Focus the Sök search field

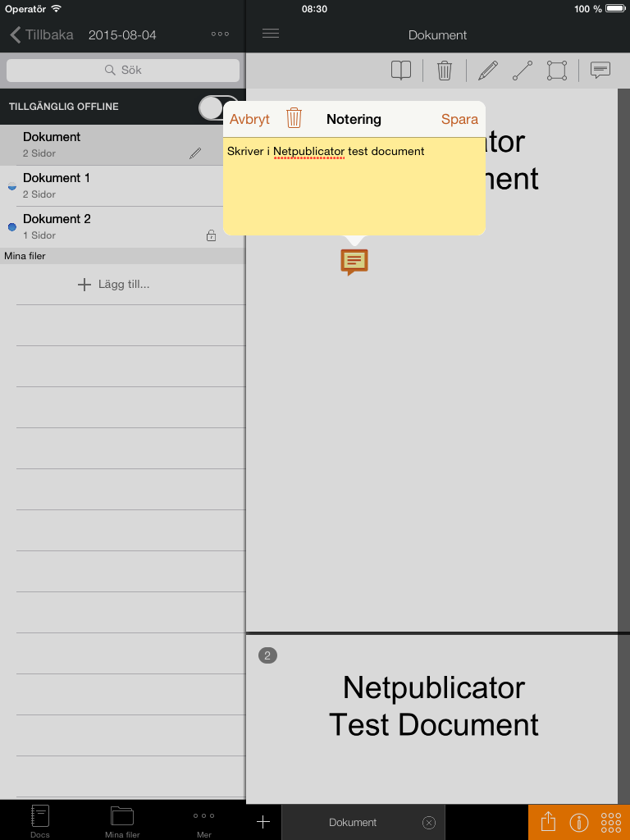pyautogui.click(x=123, y=71)
